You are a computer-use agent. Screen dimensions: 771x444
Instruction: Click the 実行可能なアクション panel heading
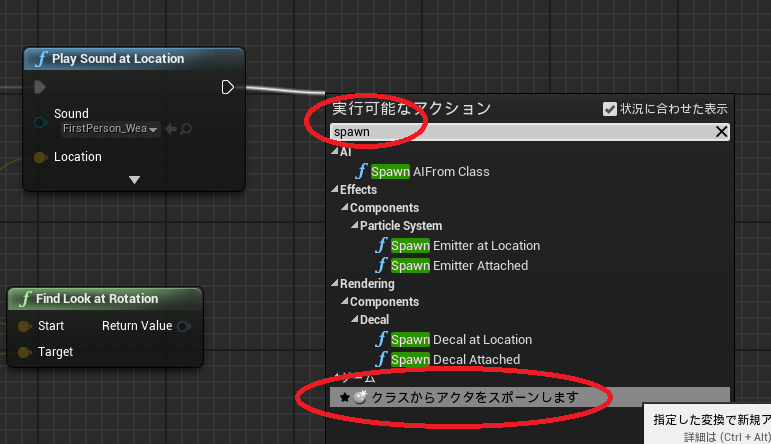coord(412,108)
